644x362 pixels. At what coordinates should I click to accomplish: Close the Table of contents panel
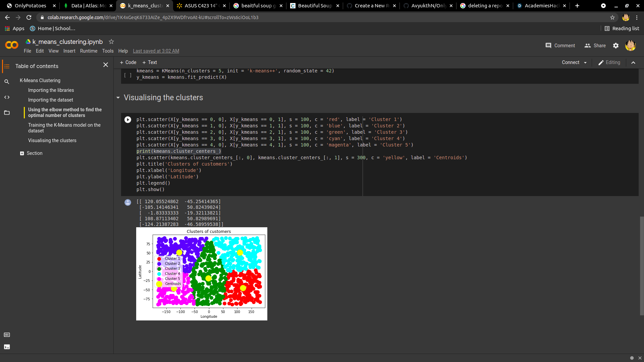(106, 65)
